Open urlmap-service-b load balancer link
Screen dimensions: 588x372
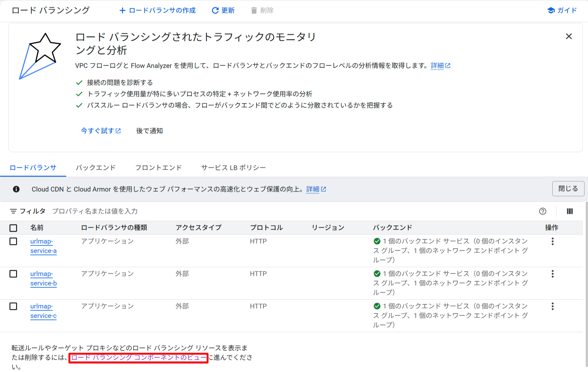(44, 279)
